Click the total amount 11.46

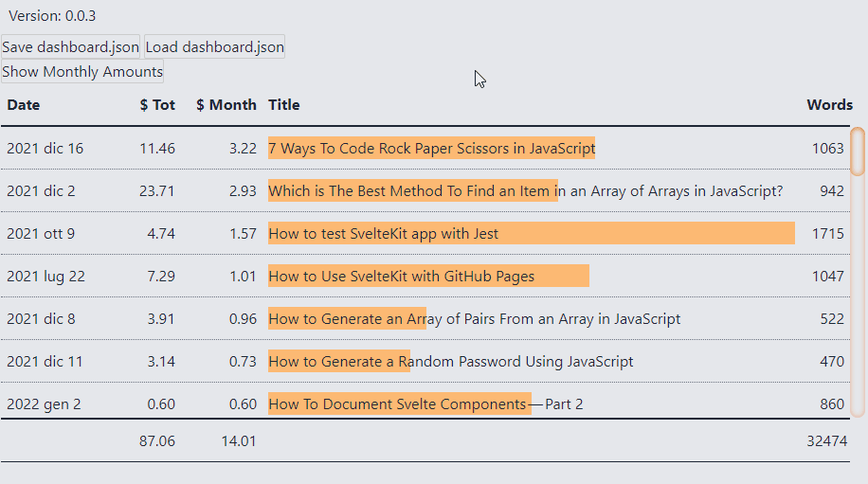point(157,149)
